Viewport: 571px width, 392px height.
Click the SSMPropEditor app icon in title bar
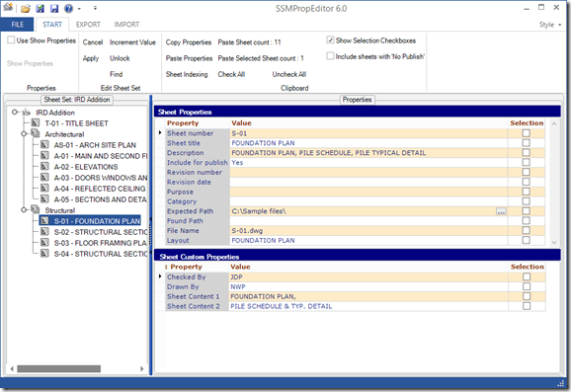click(8, 7)
